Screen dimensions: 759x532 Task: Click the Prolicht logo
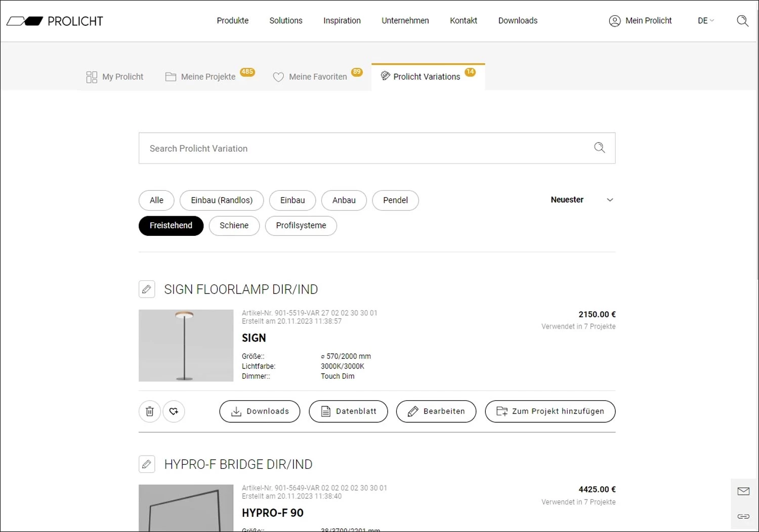click(x=55, y=21)
